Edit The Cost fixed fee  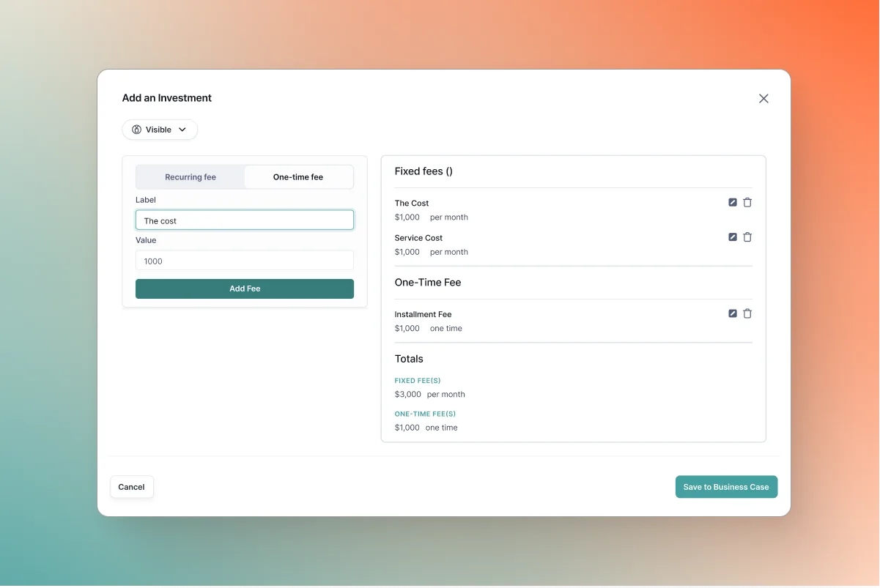[733, 202]
